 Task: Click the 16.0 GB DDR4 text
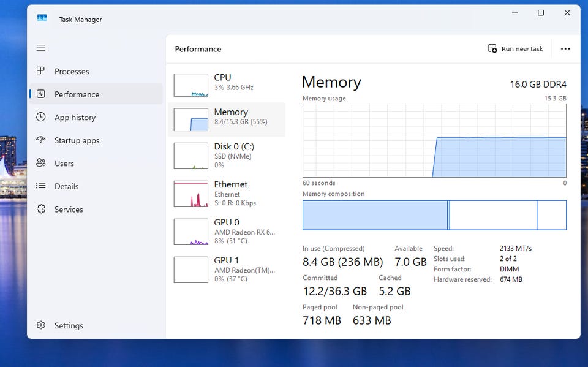[x=538, y=85]
